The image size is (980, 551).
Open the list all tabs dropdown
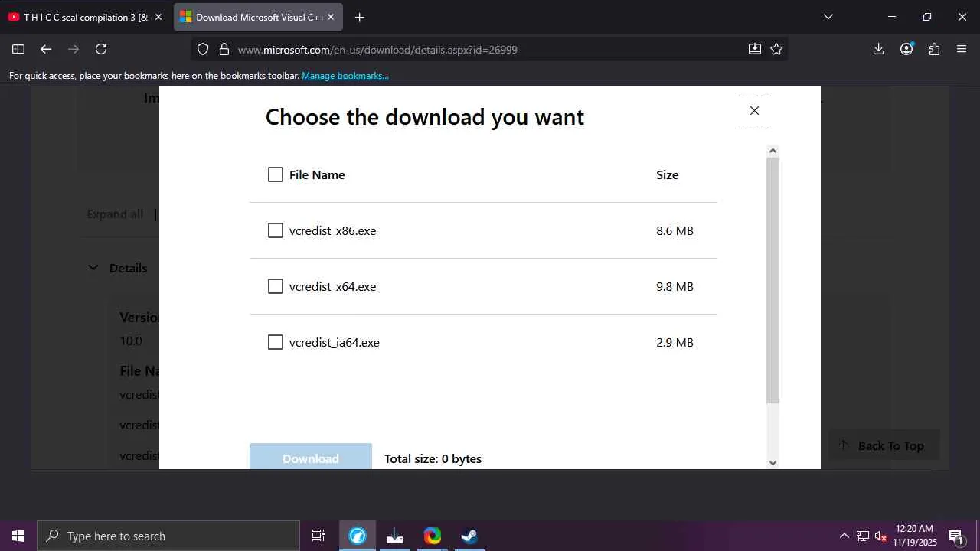point(828,17)
